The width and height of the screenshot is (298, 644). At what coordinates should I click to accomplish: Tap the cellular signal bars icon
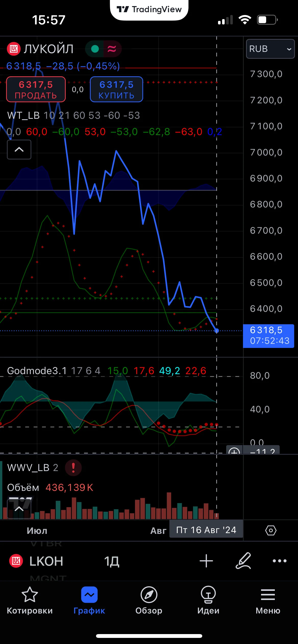pos(225,20)
